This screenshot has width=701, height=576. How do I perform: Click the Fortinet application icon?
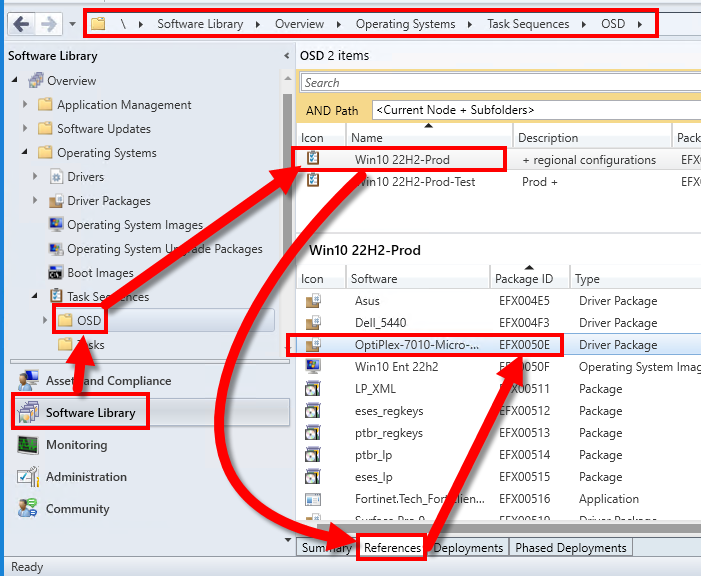point(313,499)
